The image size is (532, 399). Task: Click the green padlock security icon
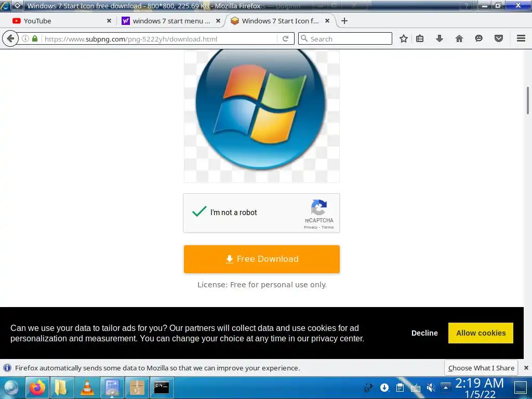coord(35,38)
